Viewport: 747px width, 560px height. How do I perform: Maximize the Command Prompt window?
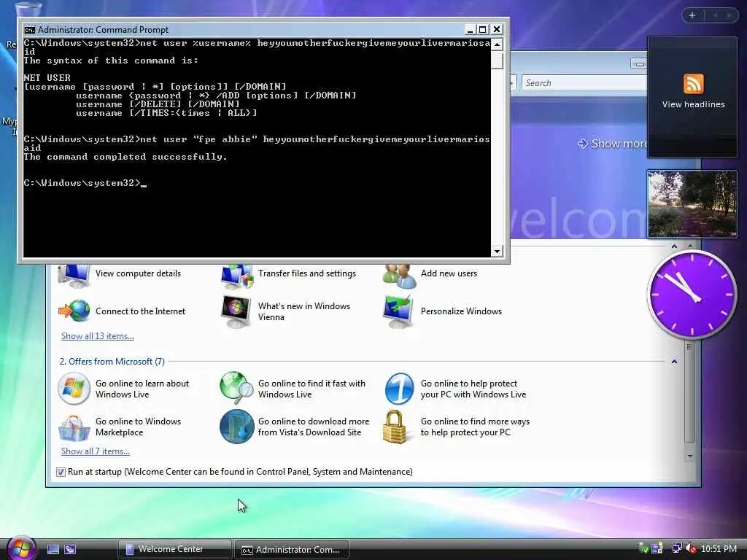[x=483, y=29]
